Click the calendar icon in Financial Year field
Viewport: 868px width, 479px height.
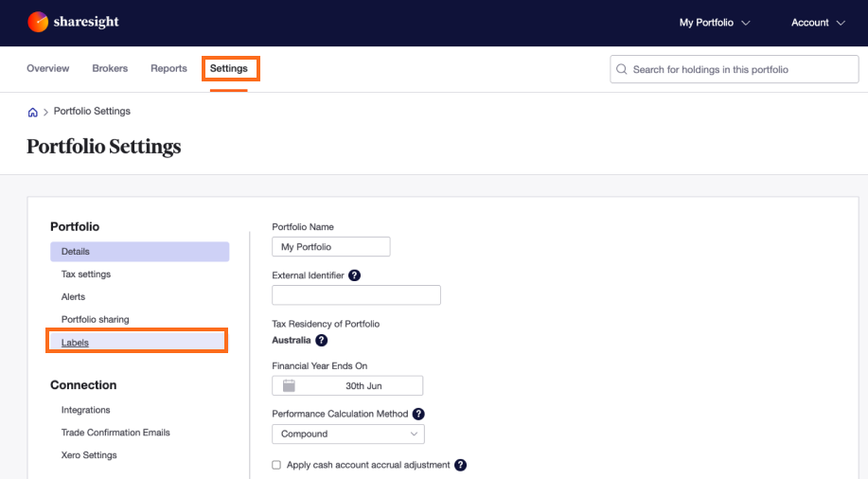(x=289, y=385)
